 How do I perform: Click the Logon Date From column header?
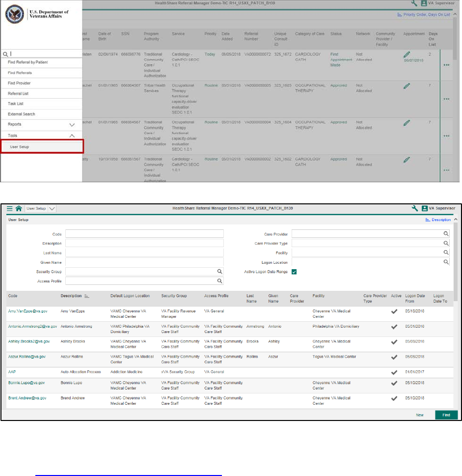click(415, 298)
